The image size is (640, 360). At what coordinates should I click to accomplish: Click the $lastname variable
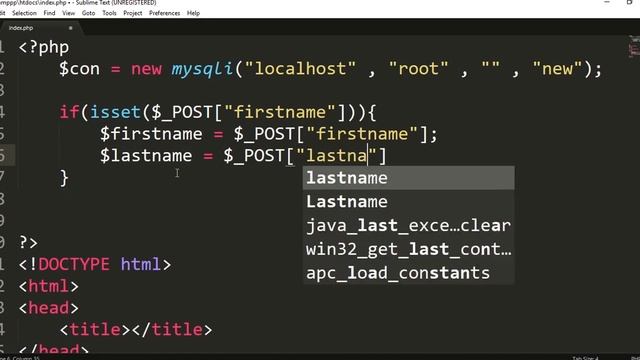(146, 156)
